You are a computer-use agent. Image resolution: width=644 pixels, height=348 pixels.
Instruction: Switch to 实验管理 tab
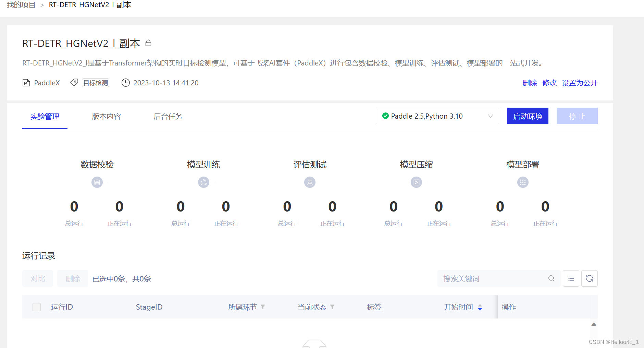point(45,117)
